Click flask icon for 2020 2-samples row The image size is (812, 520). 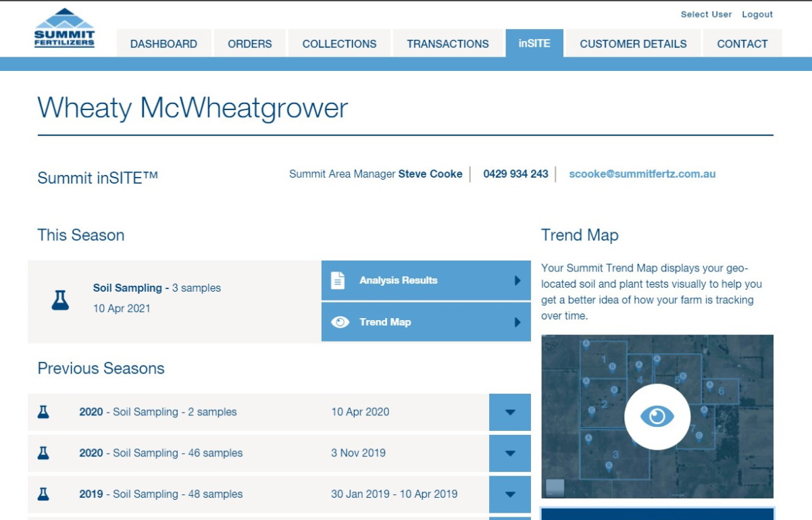(x=44, y=412)
